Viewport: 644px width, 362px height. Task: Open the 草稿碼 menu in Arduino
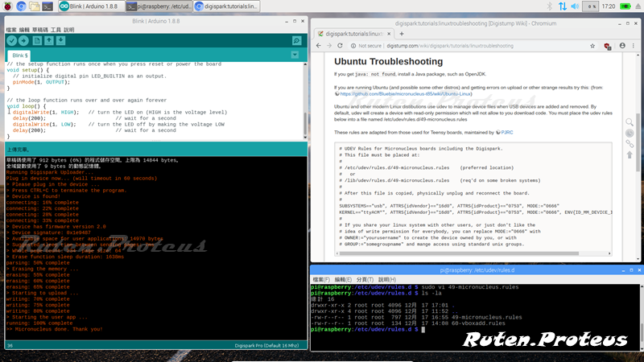tap(39, 30)
